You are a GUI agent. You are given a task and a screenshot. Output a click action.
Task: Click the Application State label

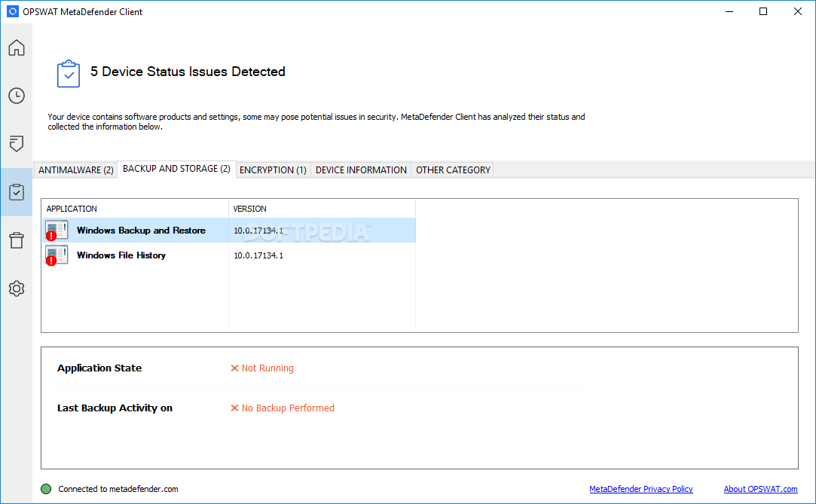[x=99, y=368]
